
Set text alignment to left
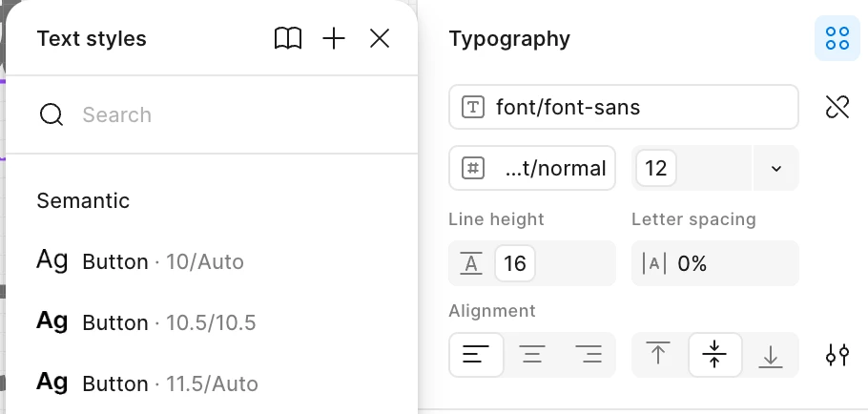pos(476,354)
